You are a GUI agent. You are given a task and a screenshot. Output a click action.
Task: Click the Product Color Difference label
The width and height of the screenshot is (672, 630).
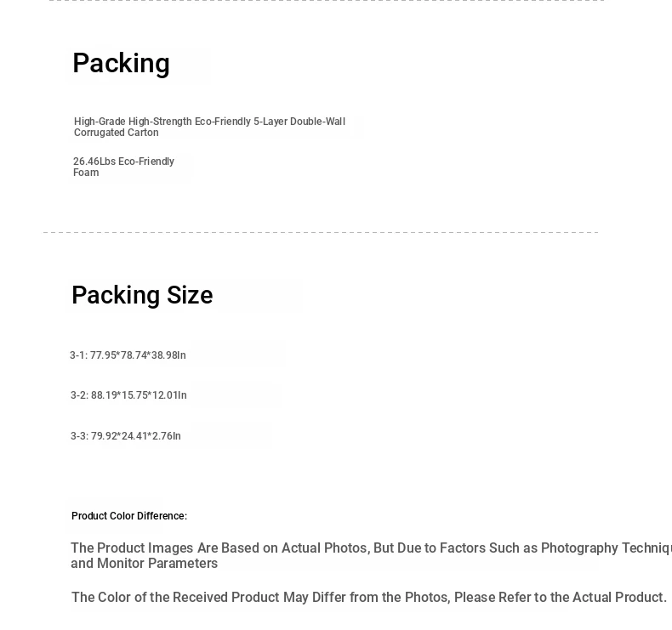click(x=129, y=516)
